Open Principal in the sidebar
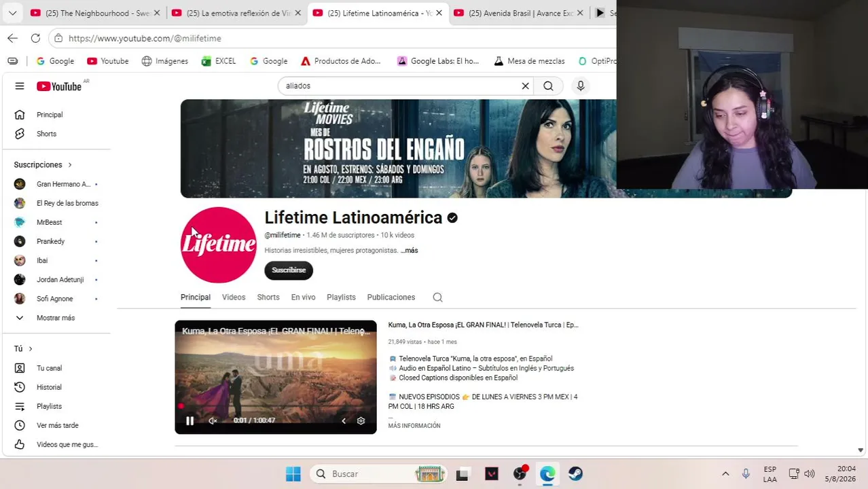This screenshot has width=868, height=489. click(x=56, y=115)
